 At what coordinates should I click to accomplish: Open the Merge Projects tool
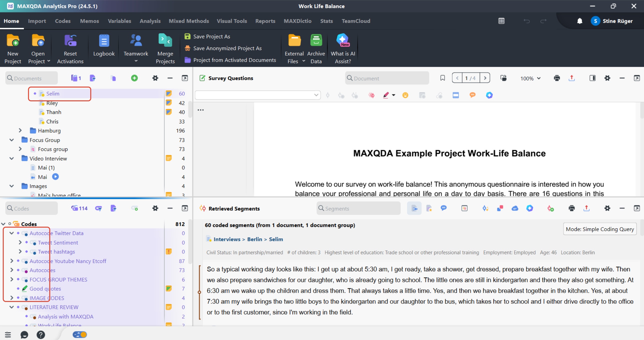[165, 49]
